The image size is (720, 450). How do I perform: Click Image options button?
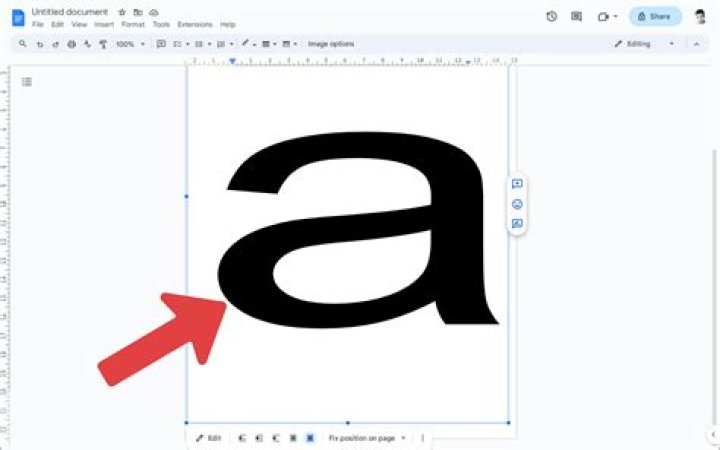pos(331,44)
